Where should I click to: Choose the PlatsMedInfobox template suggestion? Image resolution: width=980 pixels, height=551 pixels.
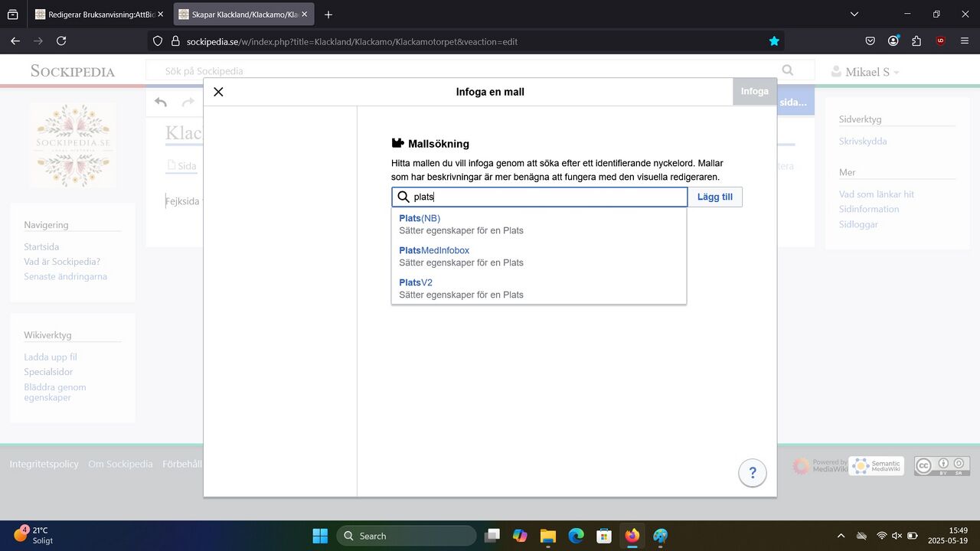434,251
